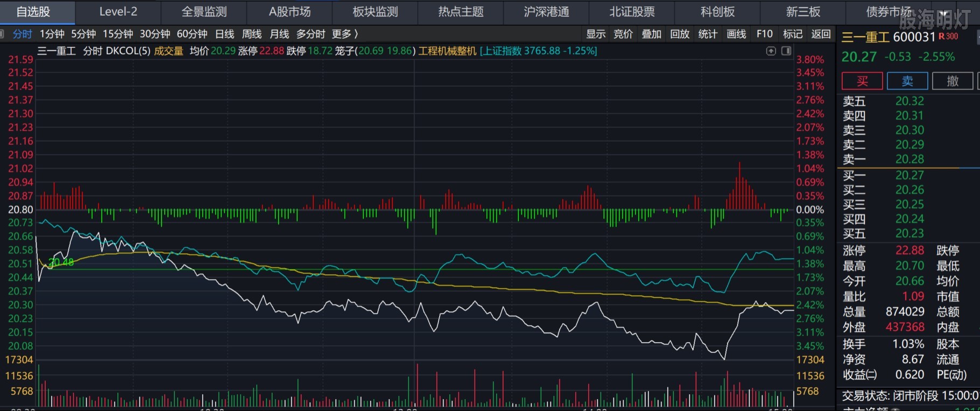The height and width of the screenshot is (411, 980).
Task: Click the 撤 cancel order button
Action: (953, 81)
